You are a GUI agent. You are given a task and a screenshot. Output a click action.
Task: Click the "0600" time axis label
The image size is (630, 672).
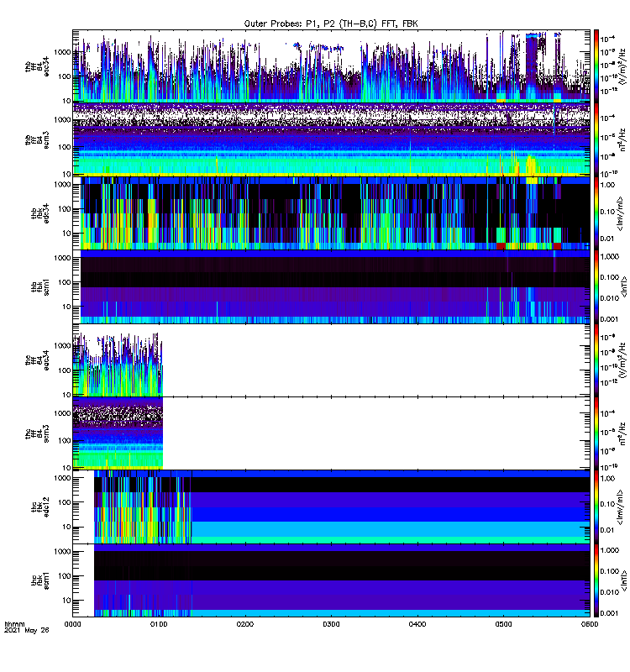(x=590, y=624)
